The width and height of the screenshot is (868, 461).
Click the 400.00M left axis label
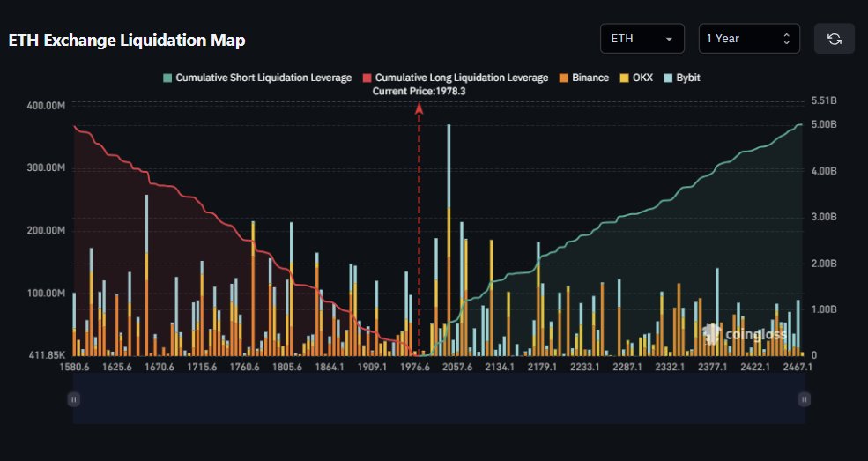(48, 106)
